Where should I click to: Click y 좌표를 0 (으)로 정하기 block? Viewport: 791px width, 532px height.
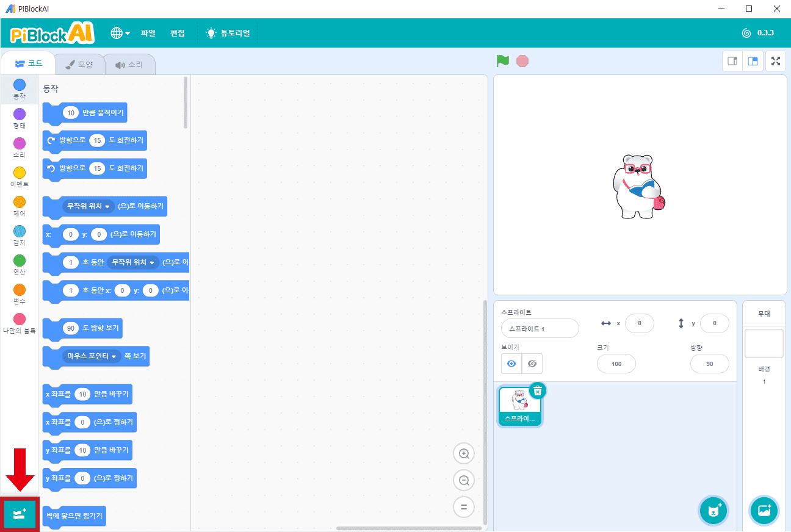(90, 478)
